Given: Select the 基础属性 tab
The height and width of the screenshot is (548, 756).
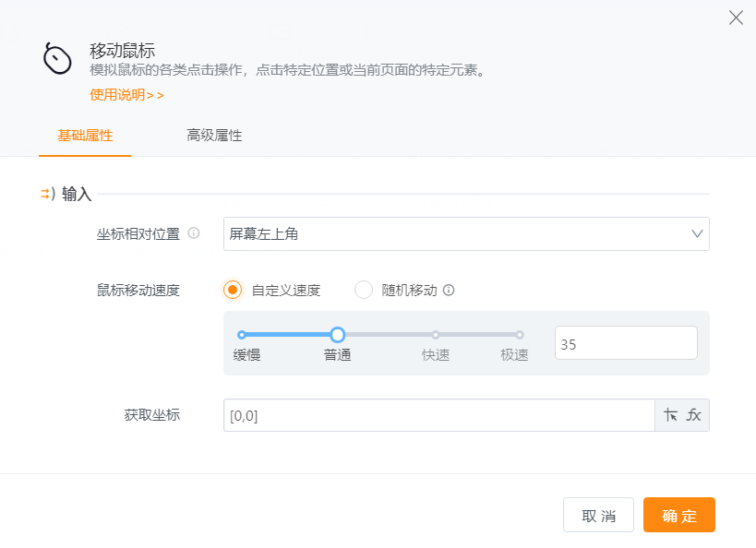Looking at the screenshot, I should coord(85,136).
